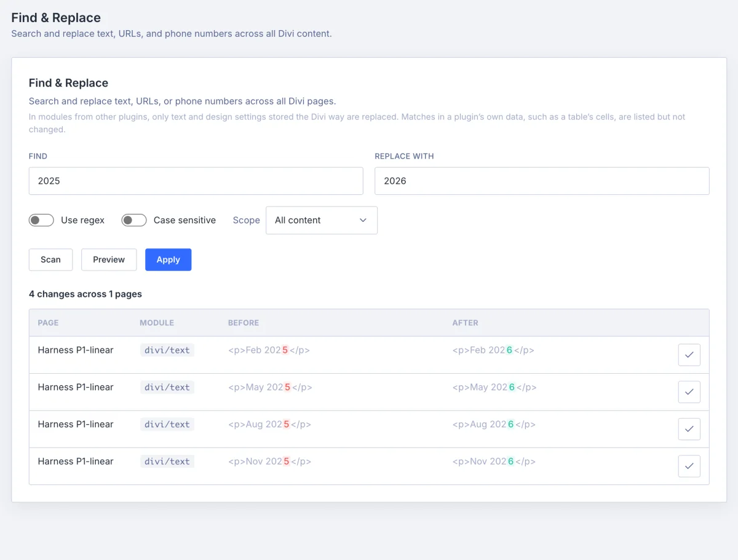Viewport: 738px width, 560px height.
Task: Enable the Case sensitive switch
Action: [x=134, y=220]
